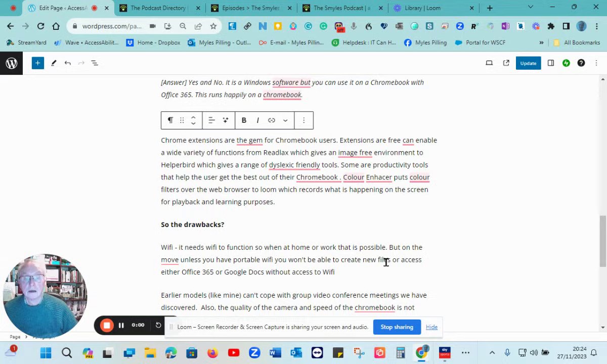Open Word from the taskbar
Image resolution: width=607 pixels, height=364 pixels.
pyautogui.click(x=275, y=353)
